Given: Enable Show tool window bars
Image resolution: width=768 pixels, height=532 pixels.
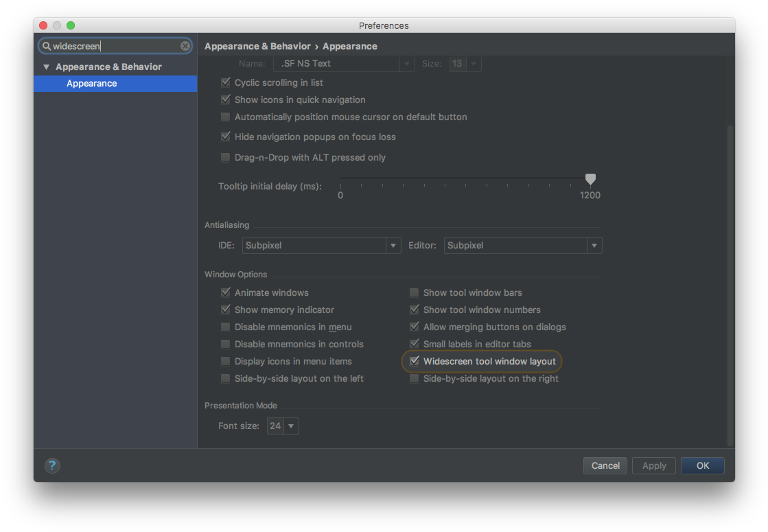Looking at the screenshot, I should pyautogui.click(x=414, y=292).
